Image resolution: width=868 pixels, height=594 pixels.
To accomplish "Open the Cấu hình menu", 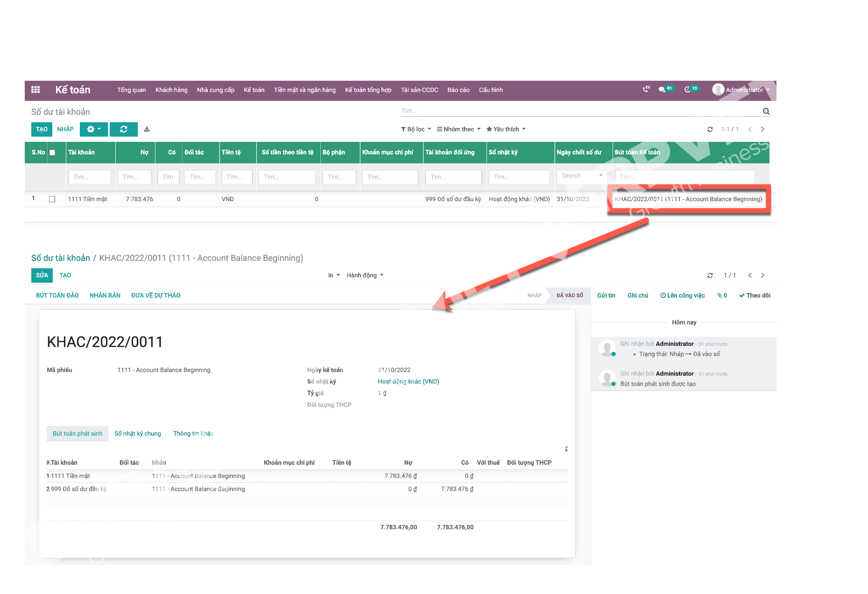I will [491, 90].
